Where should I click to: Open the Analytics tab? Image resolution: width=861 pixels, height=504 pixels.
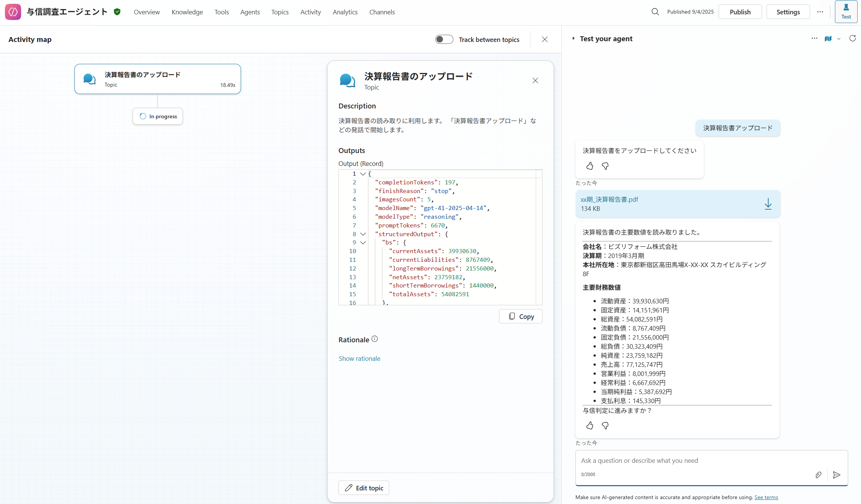[345, 12]
